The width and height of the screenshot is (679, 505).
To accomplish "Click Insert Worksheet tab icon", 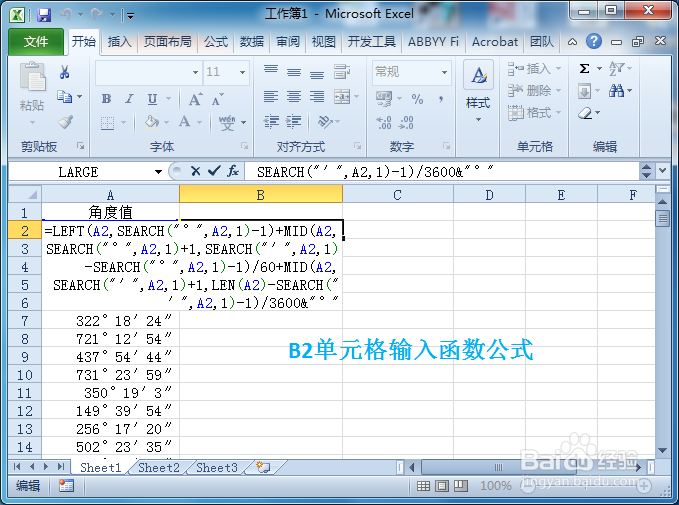I will click(263, 468).
